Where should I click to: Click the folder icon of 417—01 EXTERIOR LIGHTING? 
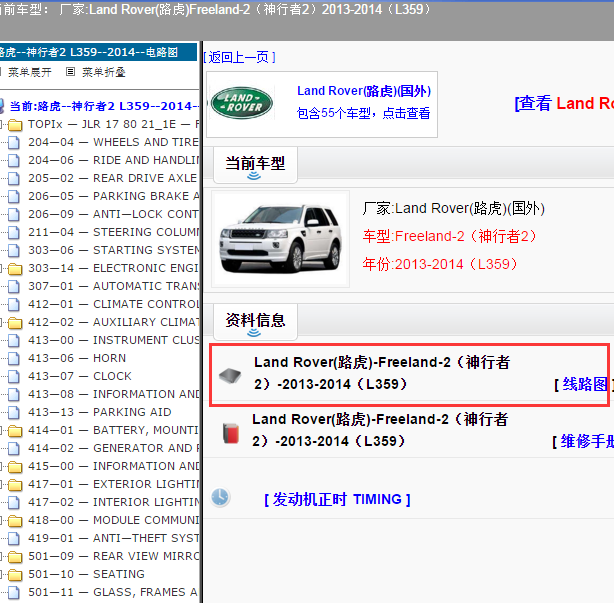tap(15, 485)
